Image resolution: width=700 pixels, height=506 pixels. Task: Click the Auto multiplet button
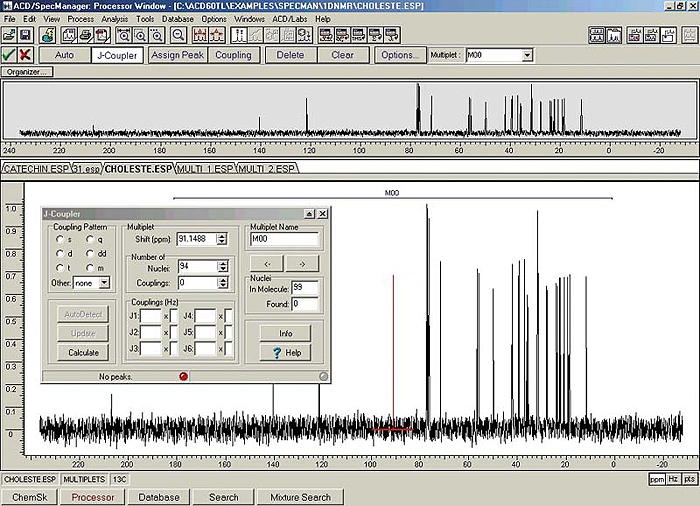click(64, 55)
